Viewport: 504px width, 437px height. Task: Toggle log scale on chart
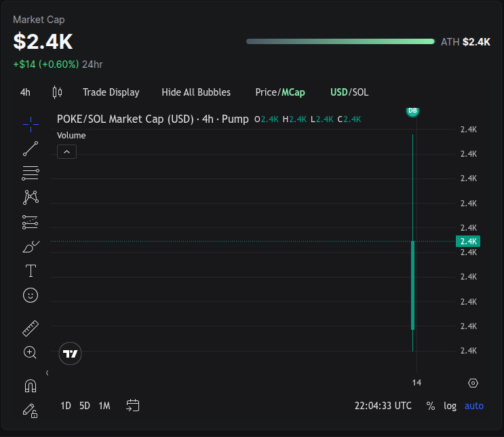(x=450, y=406)
